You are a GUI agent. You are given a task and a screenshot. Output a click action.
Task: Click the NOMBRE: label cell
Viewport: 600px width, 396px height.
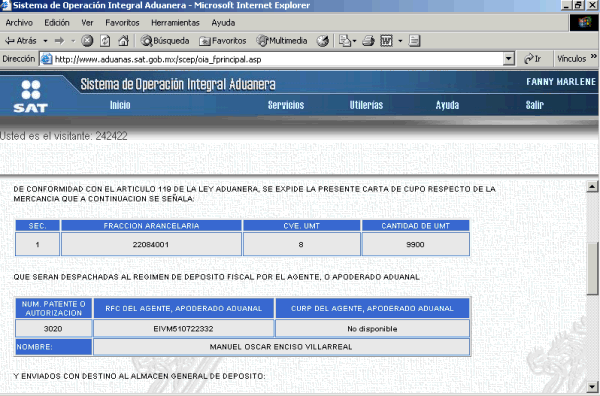54,347
